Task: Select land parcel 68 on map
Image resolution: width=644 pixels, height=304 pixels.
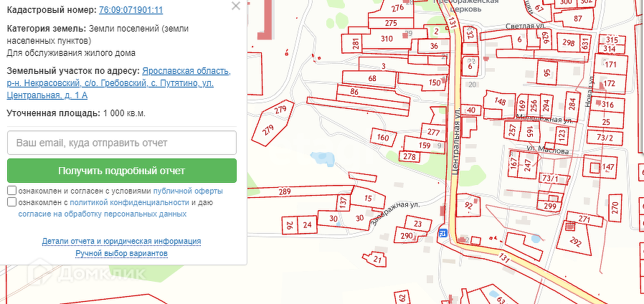Action: (372, 78)
